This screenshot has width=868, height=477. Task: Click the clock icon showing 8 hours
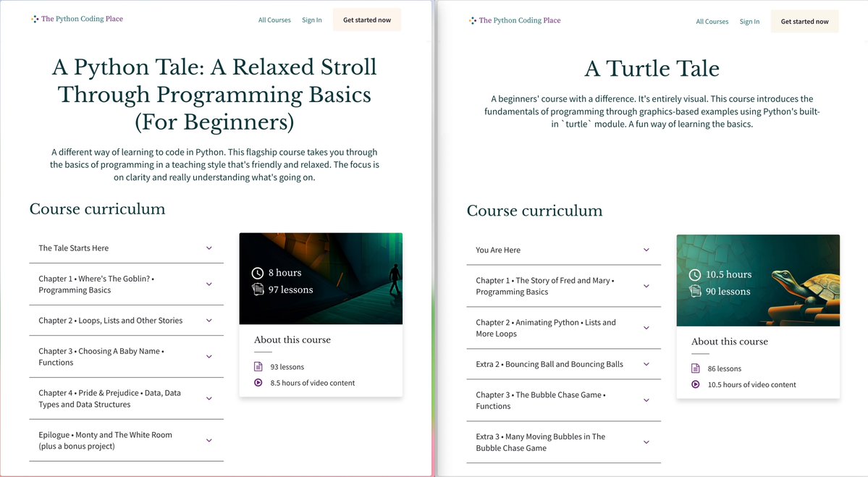click(258, 274)
